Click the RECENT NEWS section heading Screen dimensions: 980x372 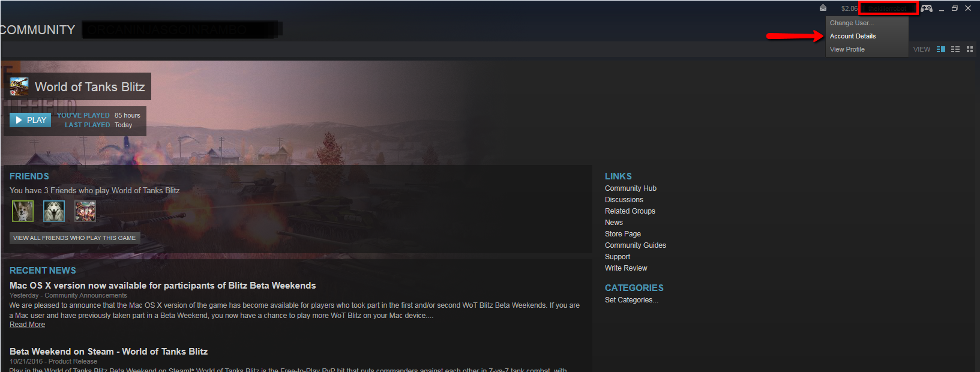(x=43, y=271)
